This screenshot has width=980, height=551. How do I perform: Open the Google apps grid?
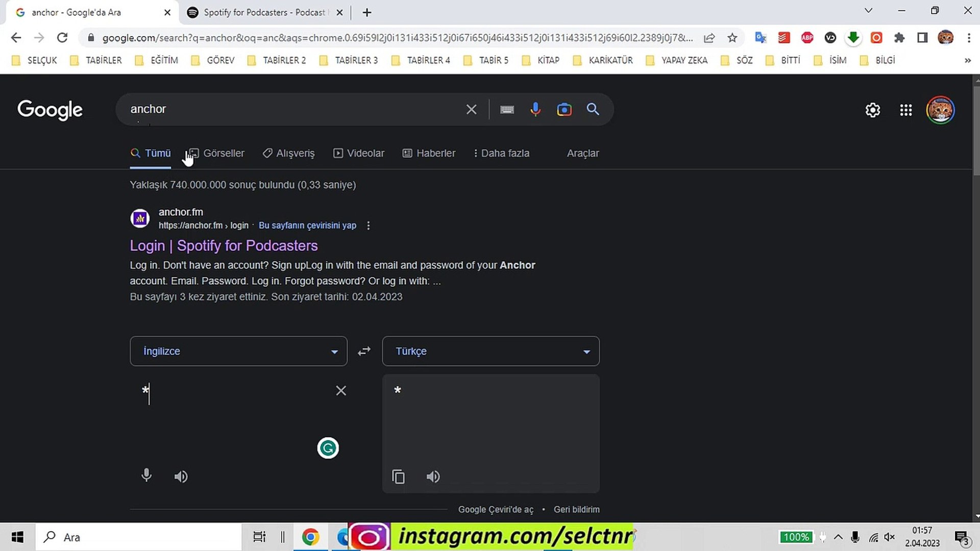(x=906, y=110)
